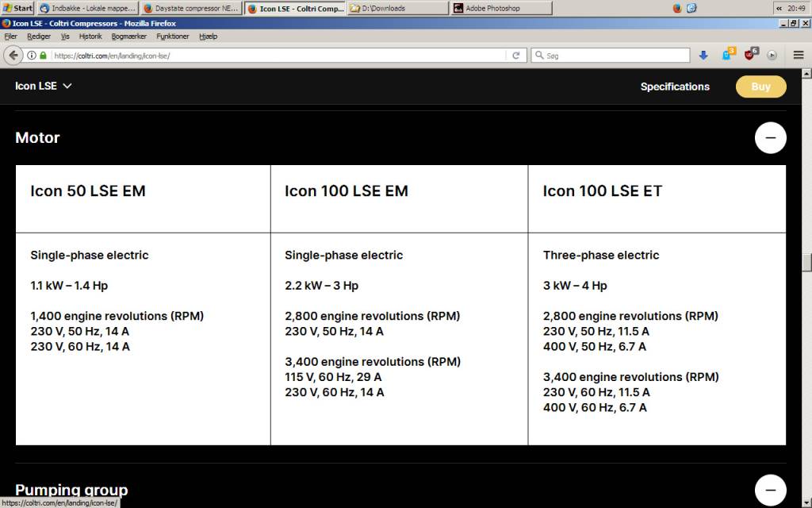Screen dimensions: 812x508
Task: Focus the URL address field
Action: 278,56
